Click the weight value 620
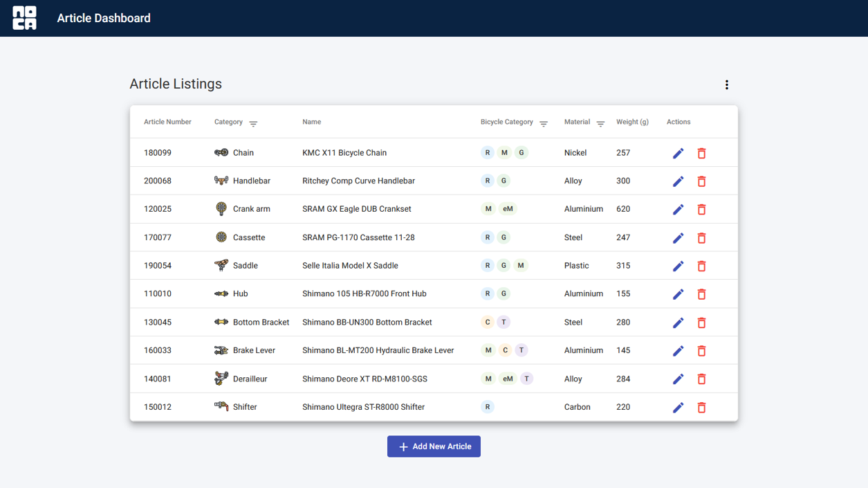Image resolution: width=868 pixels, height=488 pixels. tap(623, 209)
